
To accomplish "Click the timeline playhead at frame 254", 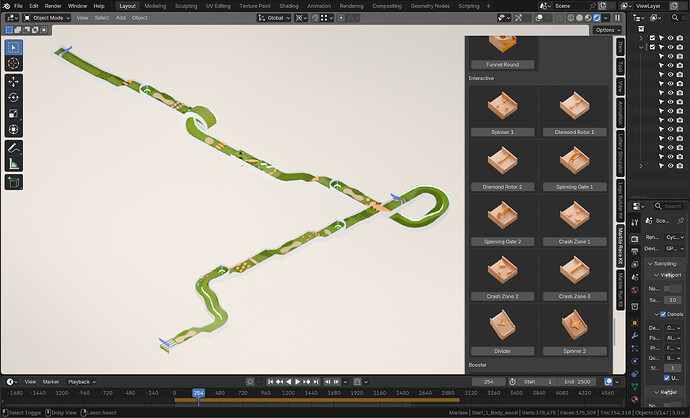I will [198, 393].
